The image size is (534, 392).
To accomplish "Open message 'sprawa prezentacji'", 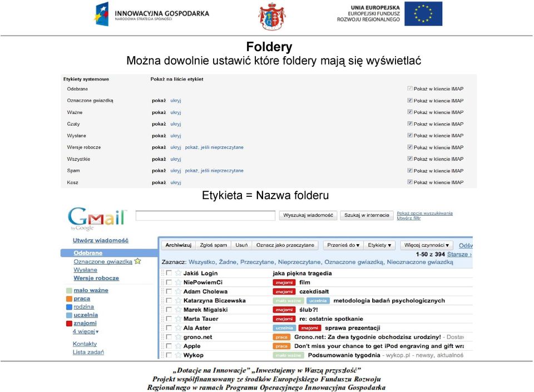I will point(353,328).
